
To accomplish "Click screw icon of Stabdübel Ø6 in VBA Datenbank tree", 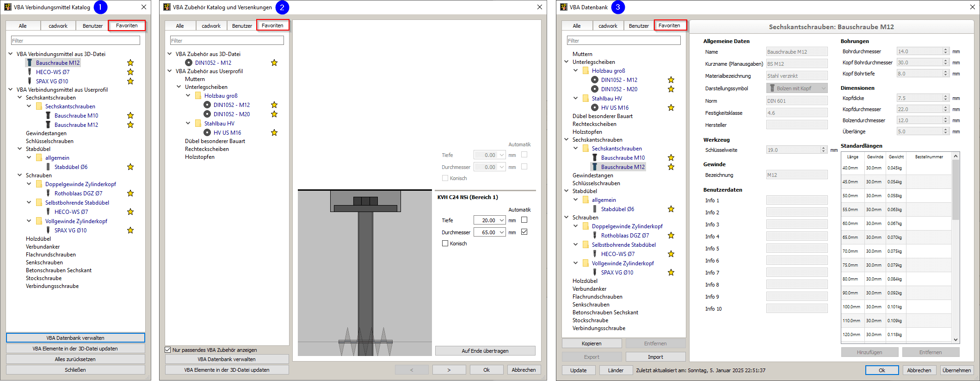I will tap(595, 209).
